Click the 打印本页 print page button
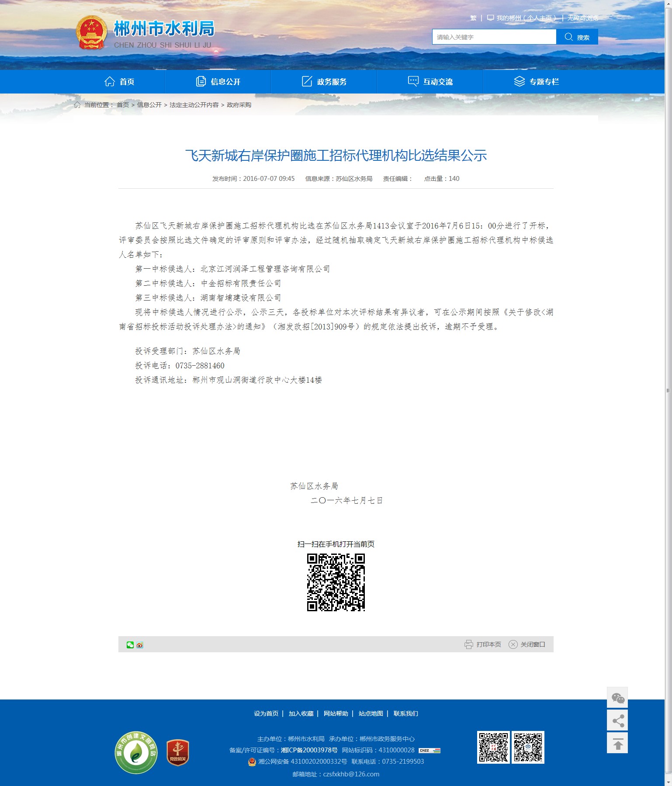Viewport: 672px width, 786px height. tap(483, 644)
